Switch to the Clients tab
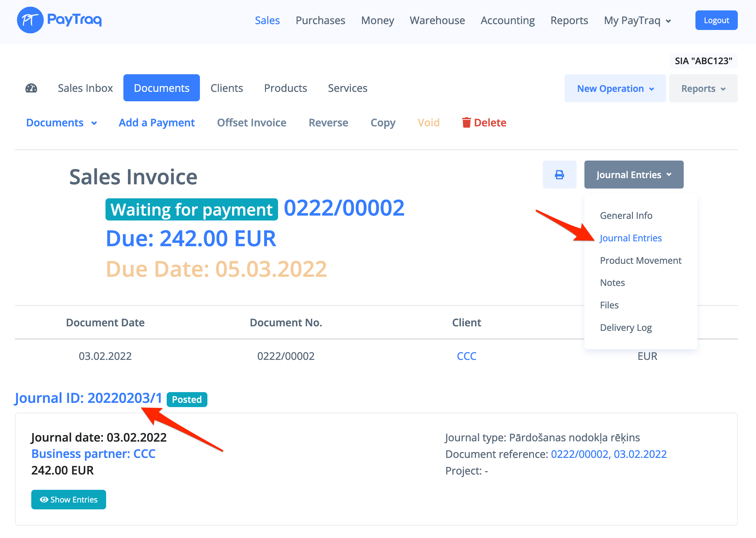 tap(227, 88)
